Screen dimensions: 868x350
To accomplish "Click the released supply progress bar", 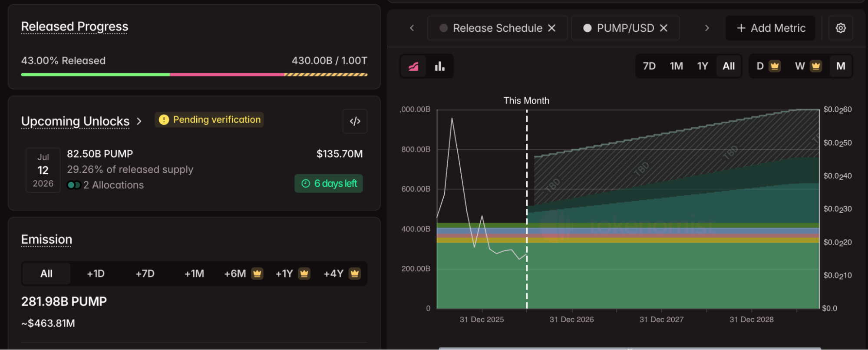I will coord(194,75).
